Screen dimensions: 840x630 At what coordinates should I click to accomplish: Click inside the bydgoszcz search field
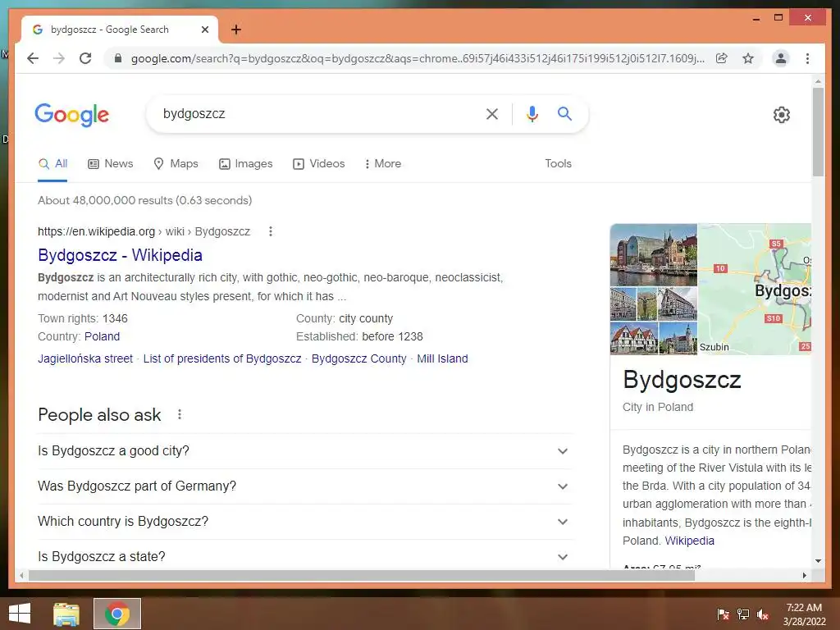316,113
